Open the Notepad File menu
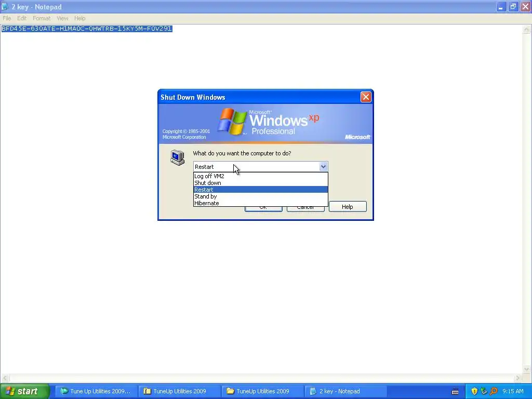The width and height of the screenshot is (532, 399). click(x=7, y=18)
